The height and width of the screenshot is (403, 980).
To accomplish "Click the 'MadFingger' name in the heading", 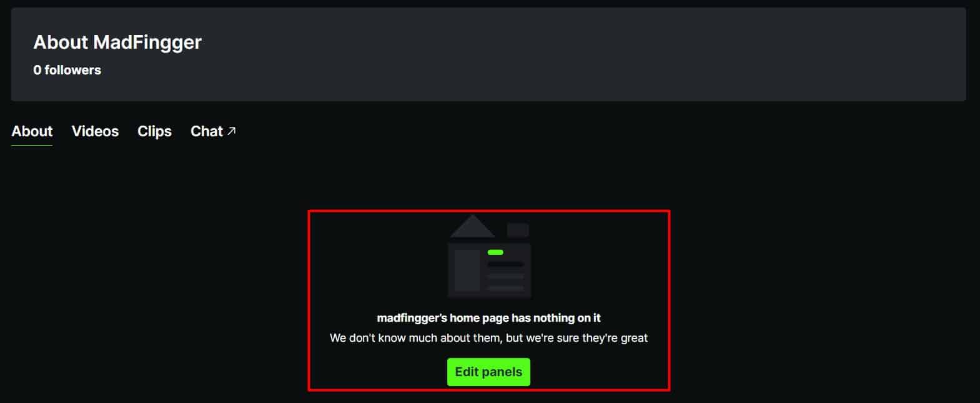I will pos(147,42).
